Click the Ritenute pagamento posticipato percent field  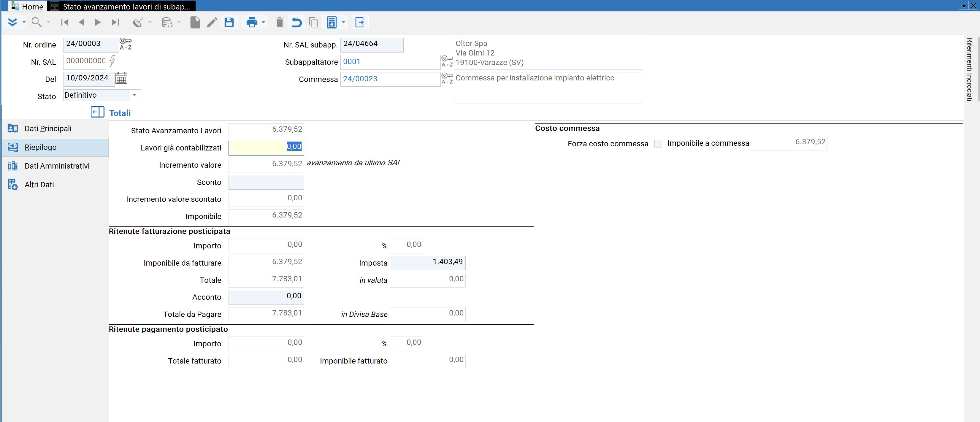406,344
